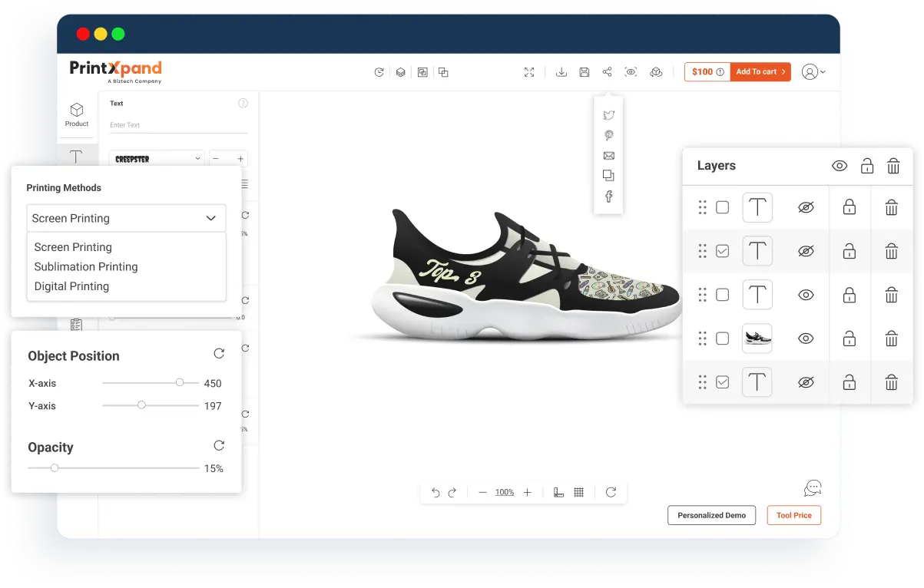This screenshot has height=588, width=924.
Task: Share design via the Pinterest icon
Action: tap(609, 135)
